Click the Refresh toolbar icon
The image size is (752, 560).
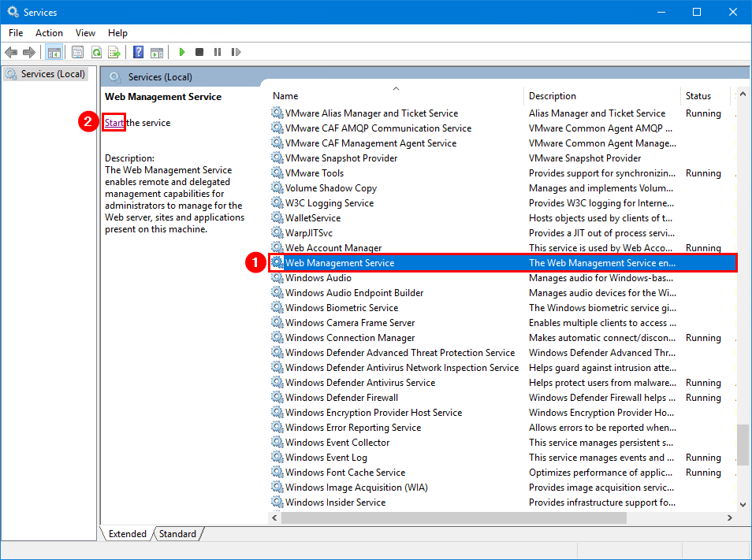tap(96, 52)
